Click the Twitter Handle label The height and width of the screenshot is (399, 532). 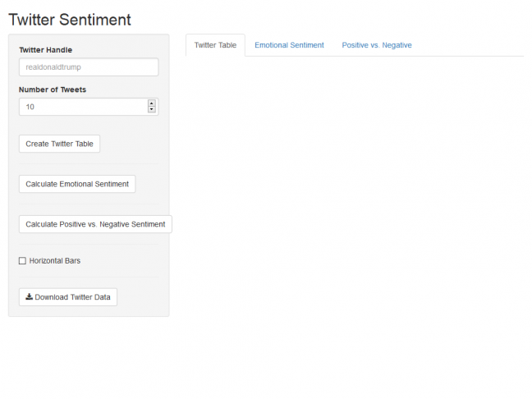pos(45,50)
